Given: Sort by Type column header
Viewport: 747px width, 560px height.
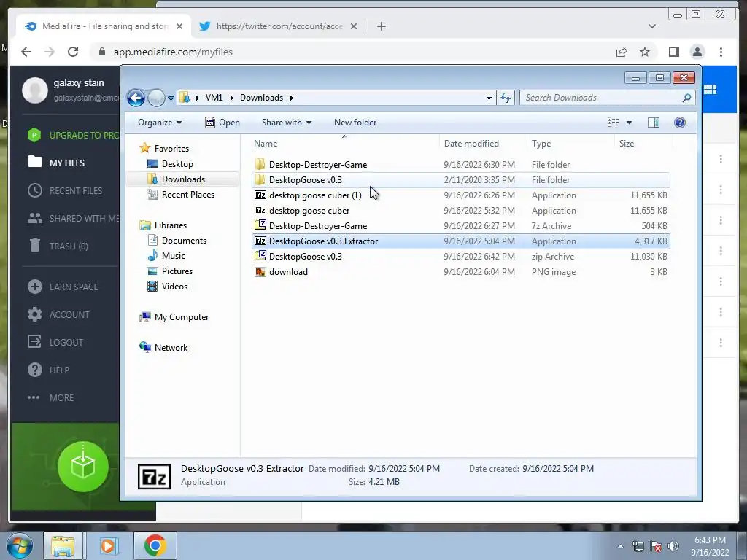Looking at the screenshot, I should click(541, 144).
